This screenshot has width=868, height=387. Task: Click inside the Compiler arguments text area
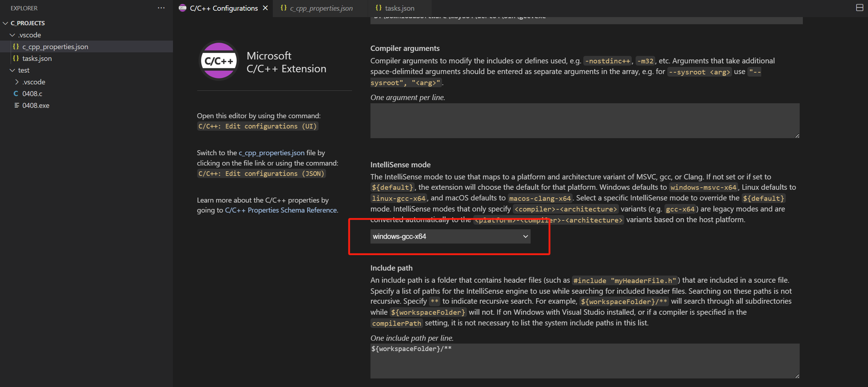click(584, 120)
